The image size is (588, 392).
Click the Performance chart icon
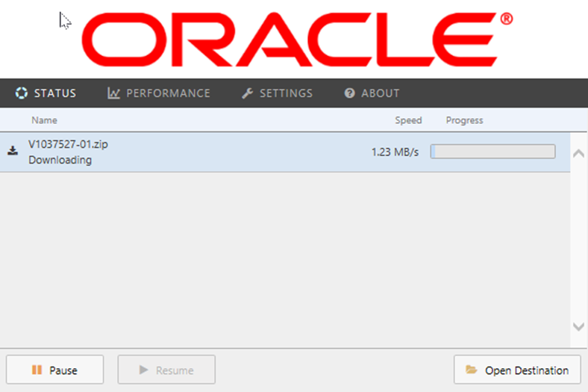[x=113, y=93]
